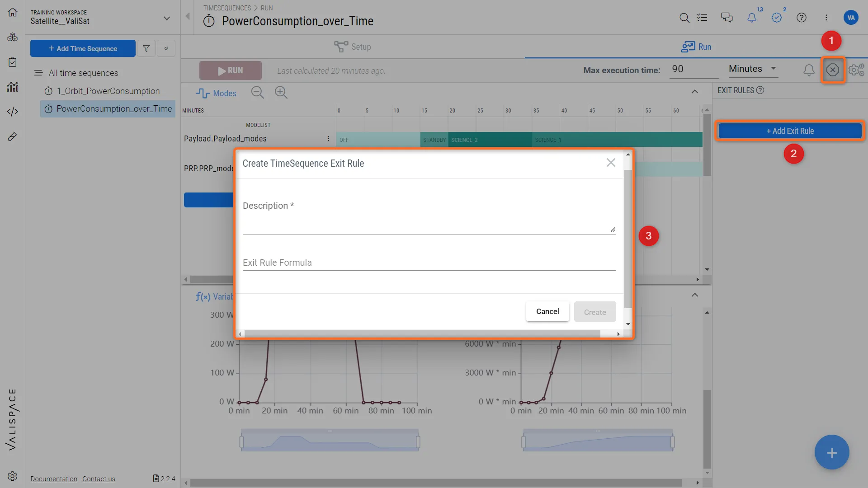
Task: Collapse the Modes section chevron
Action: (x=695, y=92)
